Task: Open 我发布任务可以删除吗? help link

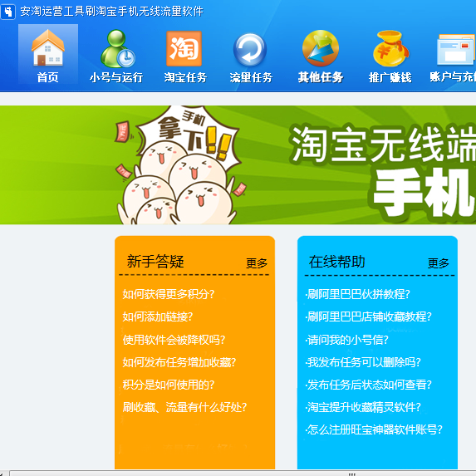Action: pyautogui.click(x=363, y=362)
